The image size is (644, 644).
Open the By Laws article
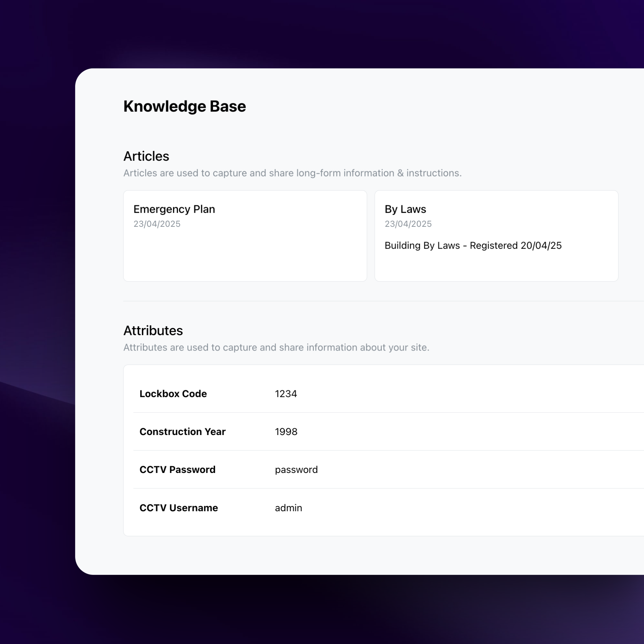405,209
